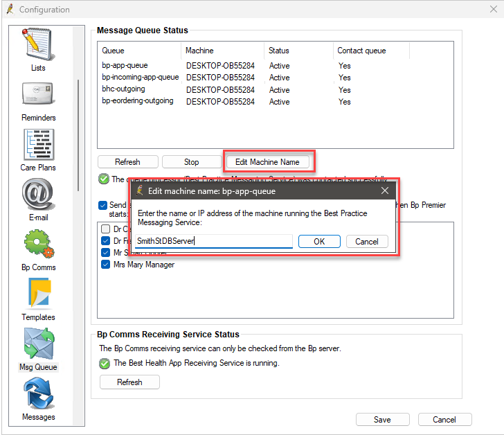Click OK in Edit machine name dialog
The height and width of the screenshot is (435, 504).
(x=319, y=242)
